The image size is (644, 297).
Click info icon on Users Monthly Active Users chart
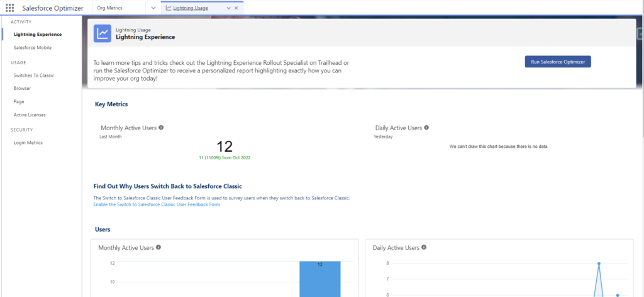click(x=158, y=247)
